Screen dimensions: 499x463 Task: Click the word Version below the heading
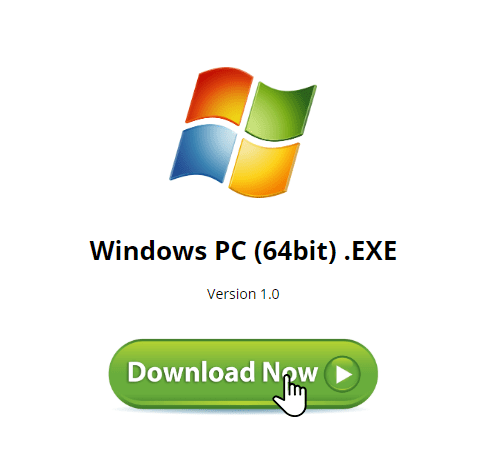point(231,294)
